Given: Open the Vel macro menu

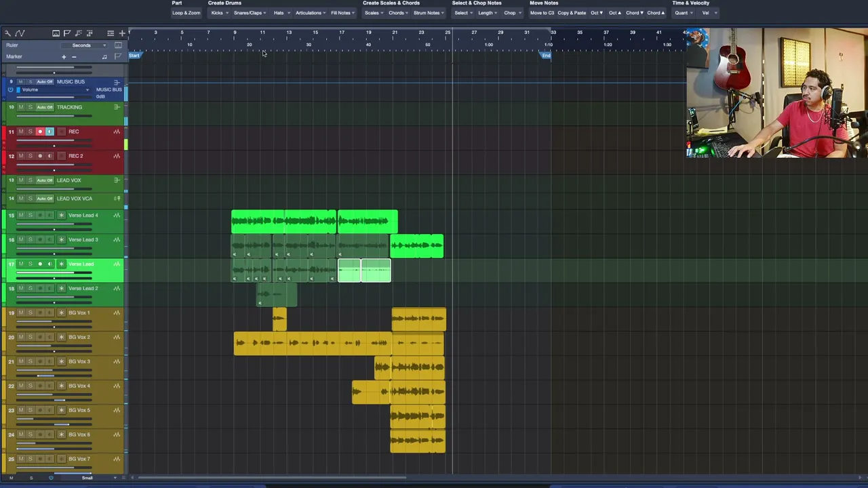Looking at the screenshot, I should 707,13.
